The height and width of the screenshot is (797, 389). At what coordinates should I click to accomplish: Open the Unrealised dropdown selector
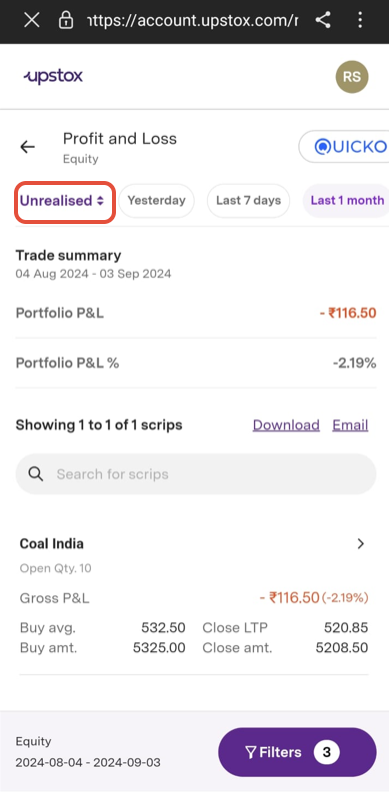pos(65,201)
